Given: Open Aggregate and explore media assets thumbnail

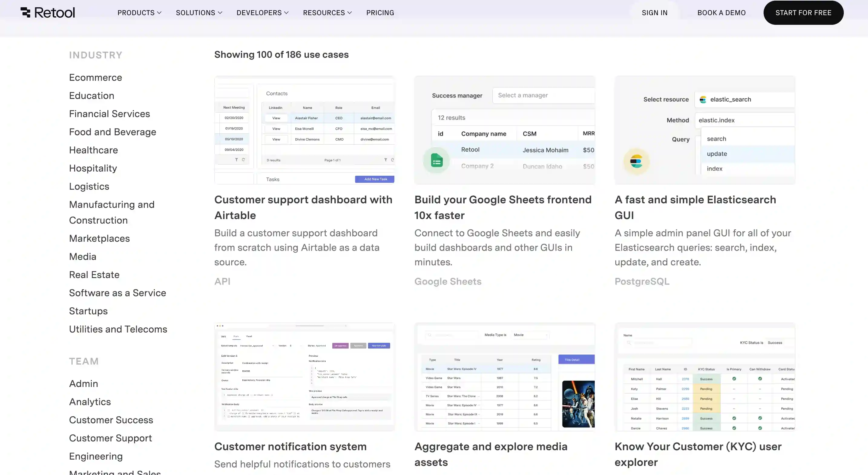Looking at the screenshot, I should pyautogui.click(x=505, y=377).
